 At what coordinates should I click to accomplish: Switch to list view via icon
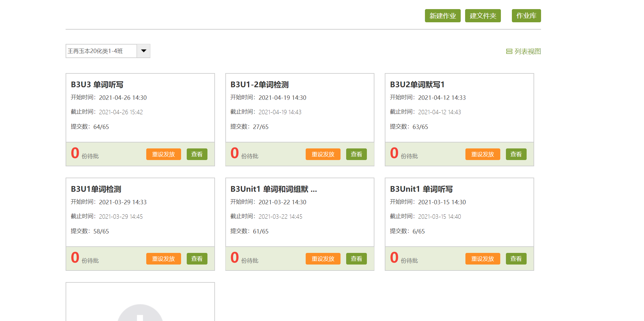coord(509,51)
